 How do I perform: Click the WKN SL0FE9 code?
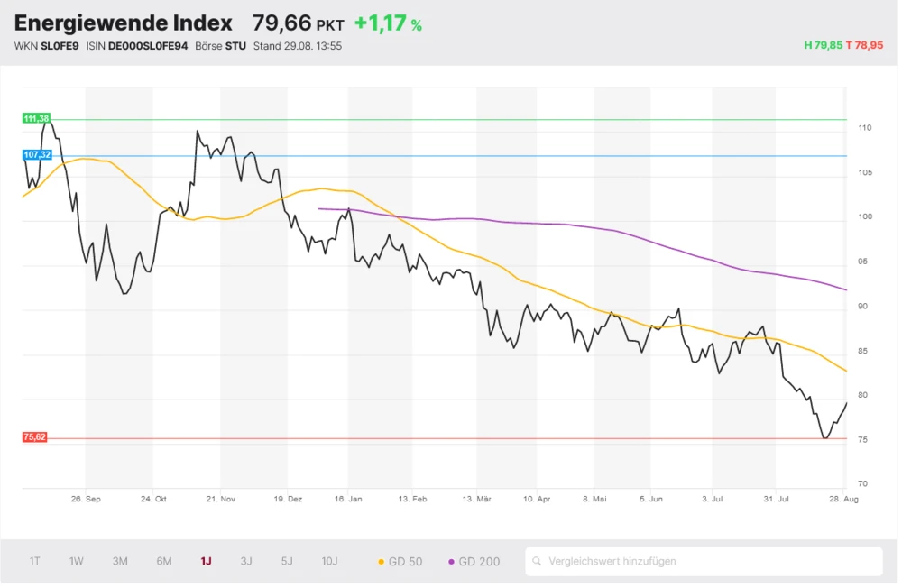tap(60, 46)
